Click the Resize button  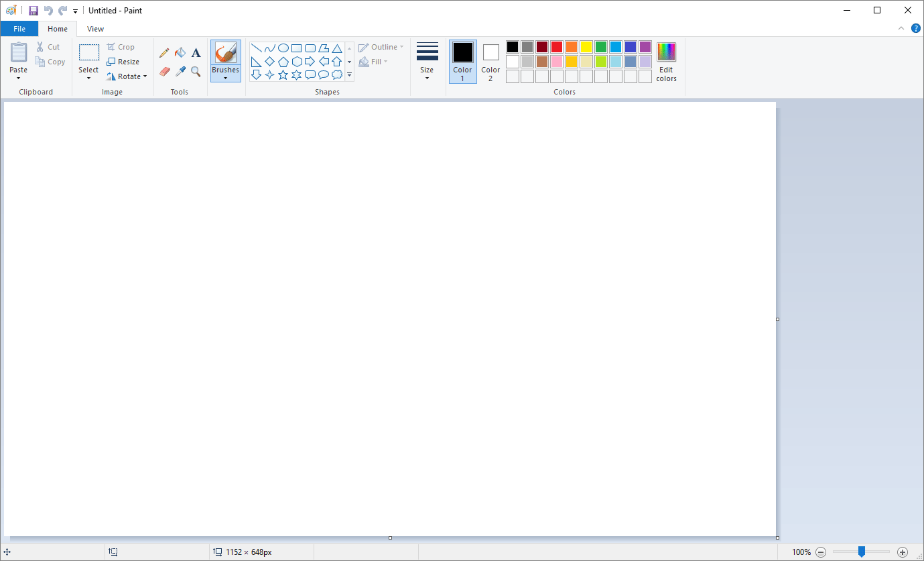tap(123, 62)
